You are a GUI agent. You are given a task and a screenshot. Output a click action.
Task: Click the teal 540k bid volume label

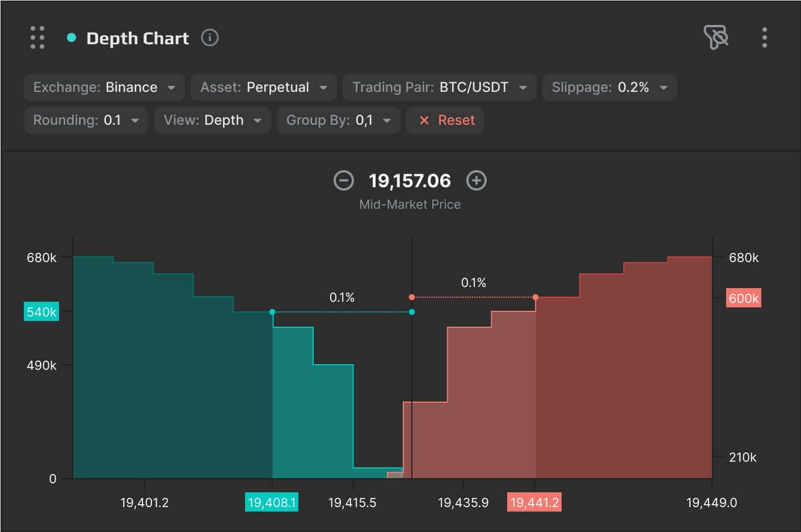(41, 312)
